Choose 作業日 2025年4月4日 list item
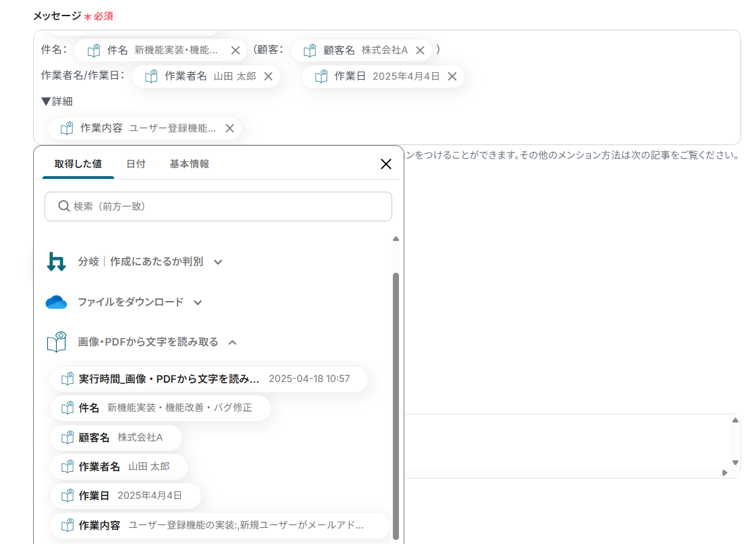Screen dimensions: 756x544 (x=126, y=495)
